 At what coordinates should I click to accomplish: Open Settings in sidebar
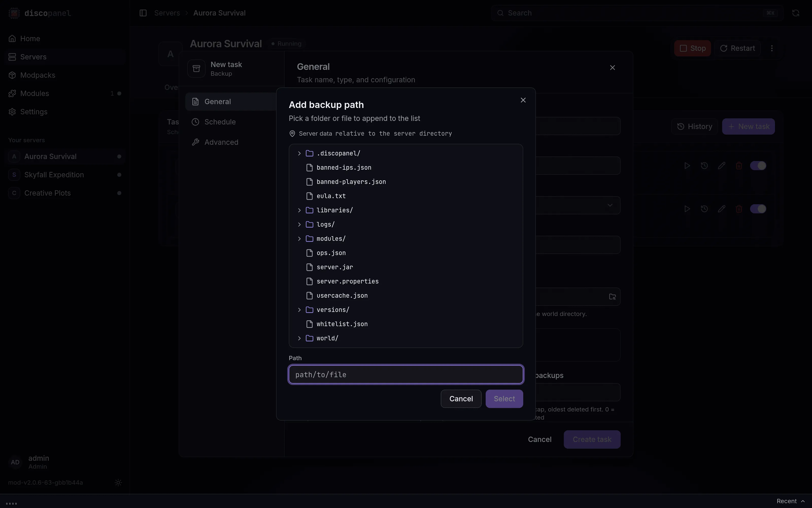point(65,112)
